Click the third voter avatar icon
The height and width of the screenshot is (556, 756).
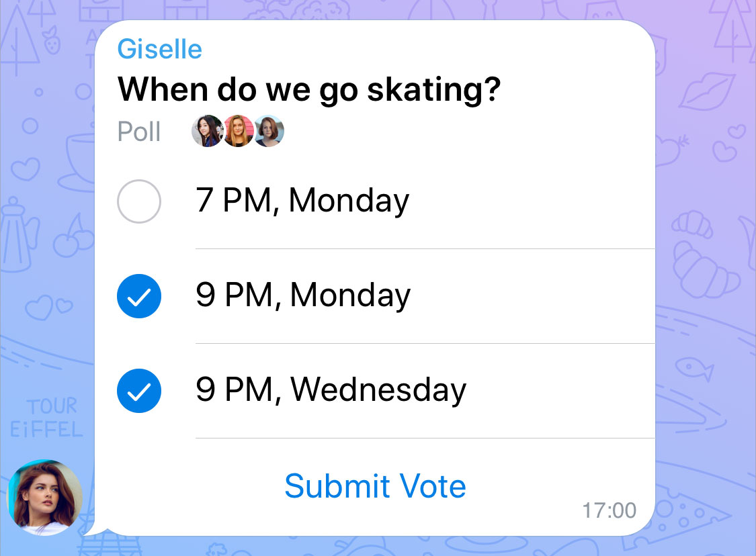click(x=268, y=131)
